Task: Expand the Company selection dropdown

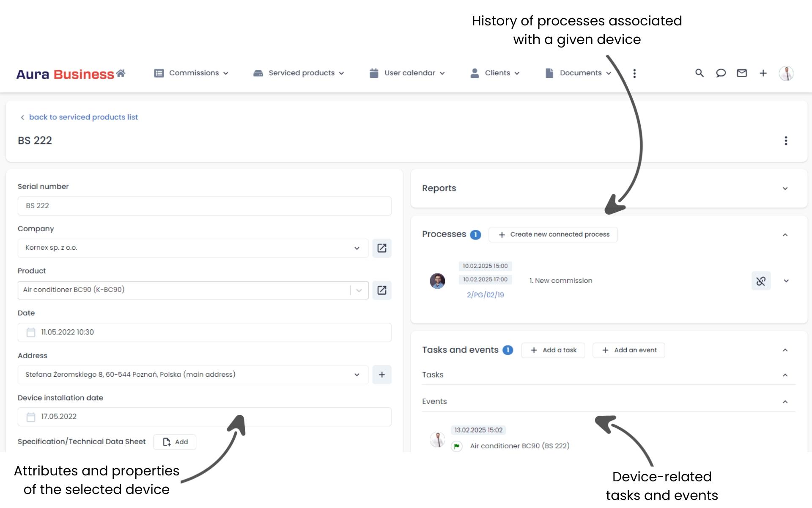Action: click(x=357, y=248)
